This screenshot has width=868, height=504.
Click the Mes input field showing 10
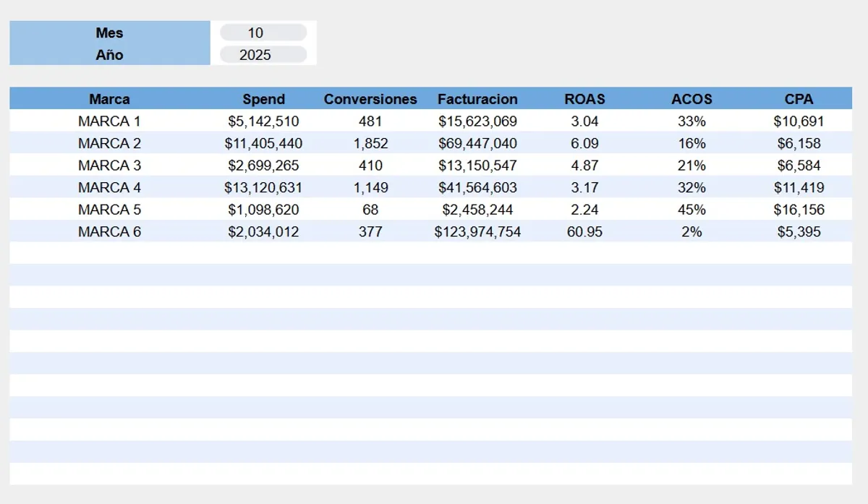(x=262, y=32)
